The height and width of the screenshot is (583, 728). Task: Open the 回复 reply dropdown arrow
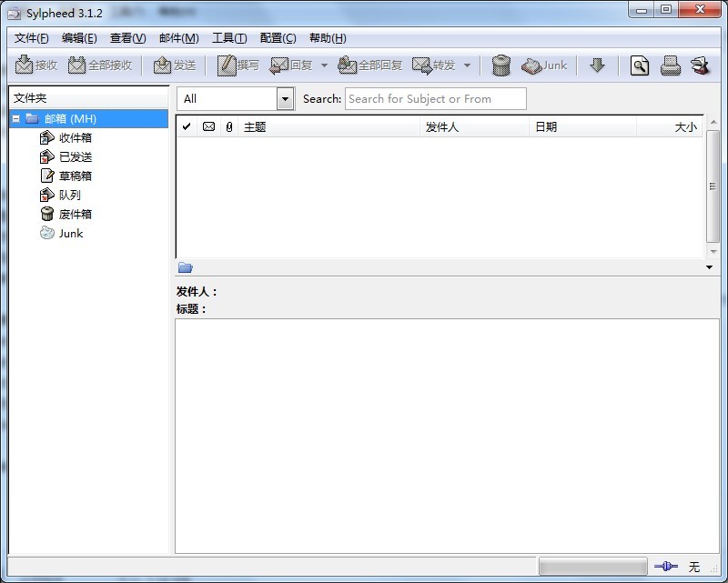pos(324,65)
